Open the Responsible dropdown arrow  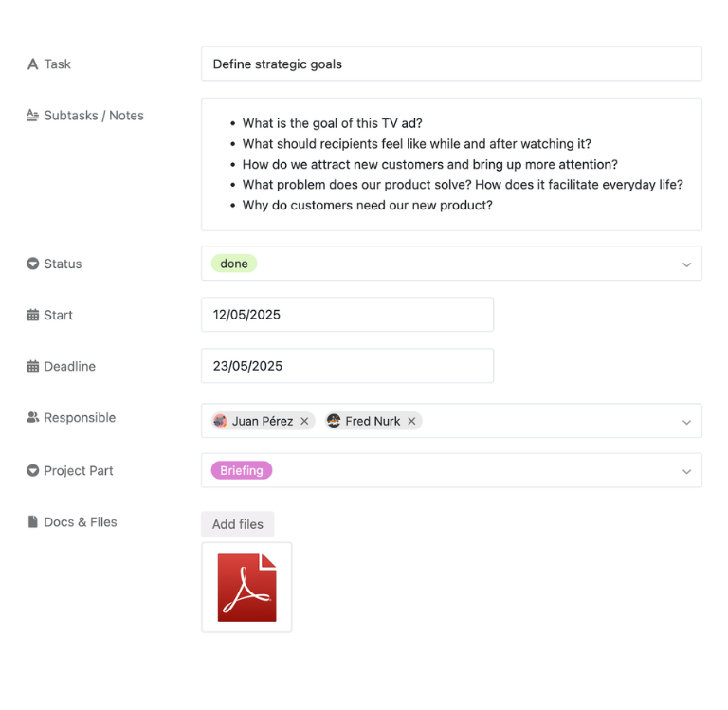pyautogui.click(x=686, y=422)
